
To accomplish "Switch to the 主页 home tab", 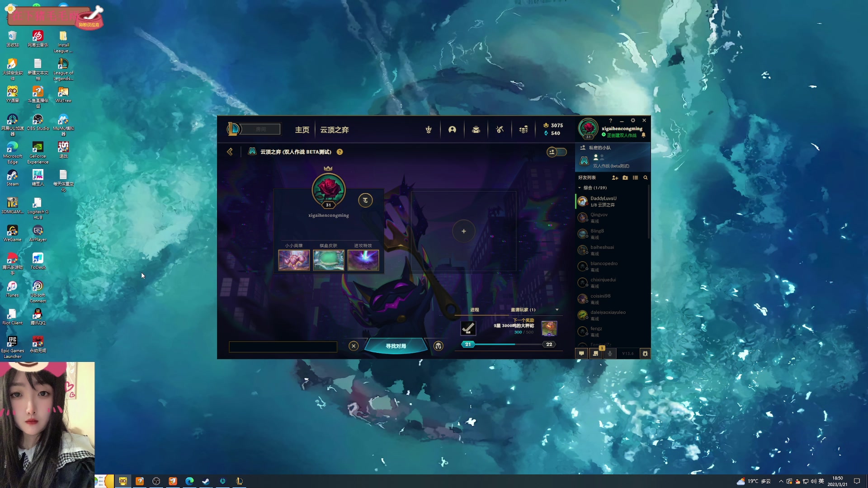I will pos(302,130).
